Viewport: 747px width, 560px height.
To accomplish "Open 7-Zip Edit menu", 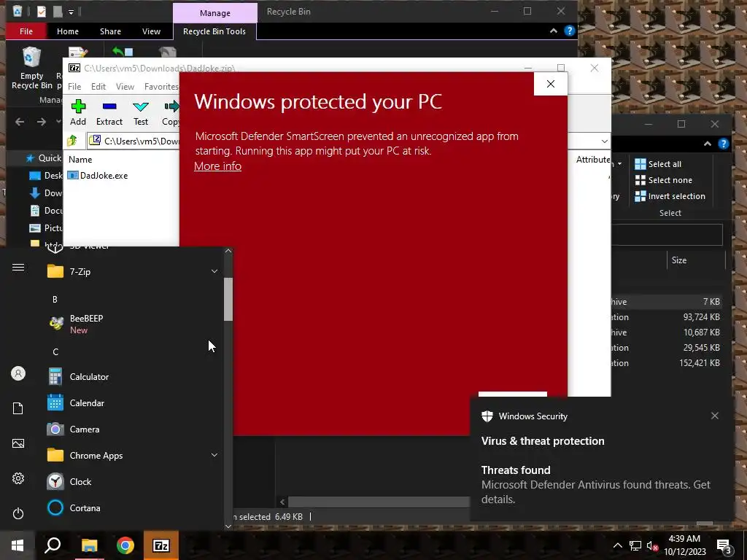I will [x=98, y=87].
